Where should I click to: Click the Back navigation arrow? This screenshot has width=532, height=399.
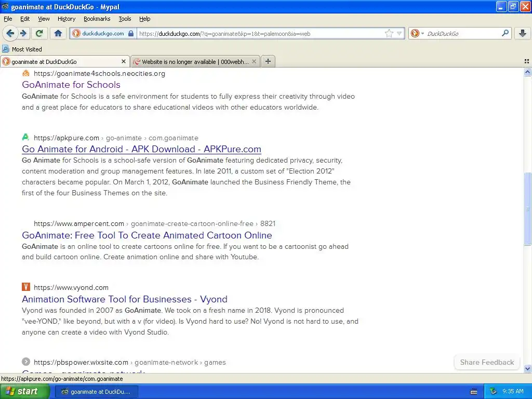pos(10,33)
